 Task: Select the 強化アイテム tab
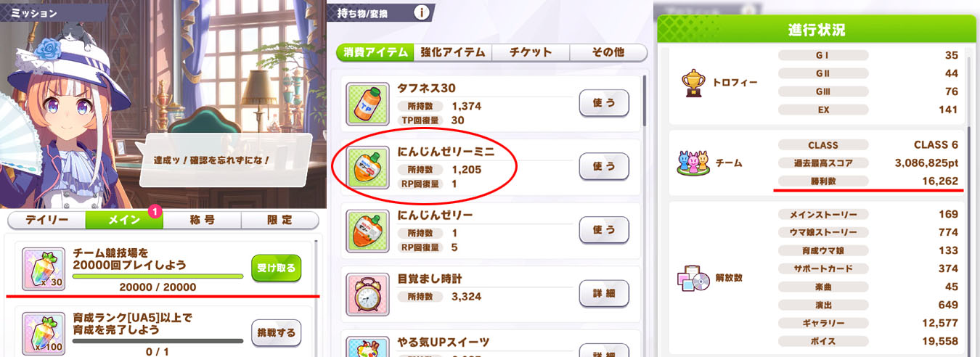452,52
